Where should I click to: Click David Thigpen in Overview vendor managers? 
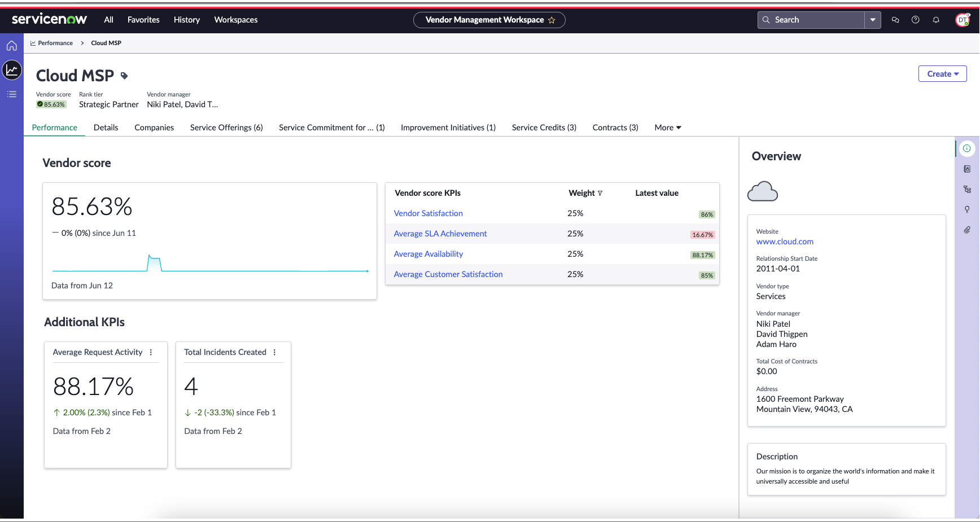[x=782, y=334]
